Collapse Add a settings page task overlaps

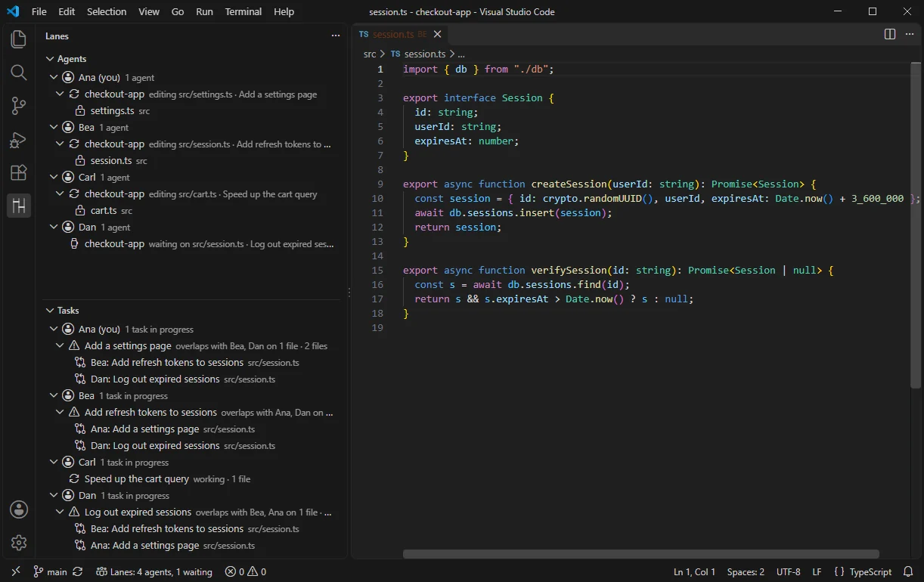[x=60, y=345]
